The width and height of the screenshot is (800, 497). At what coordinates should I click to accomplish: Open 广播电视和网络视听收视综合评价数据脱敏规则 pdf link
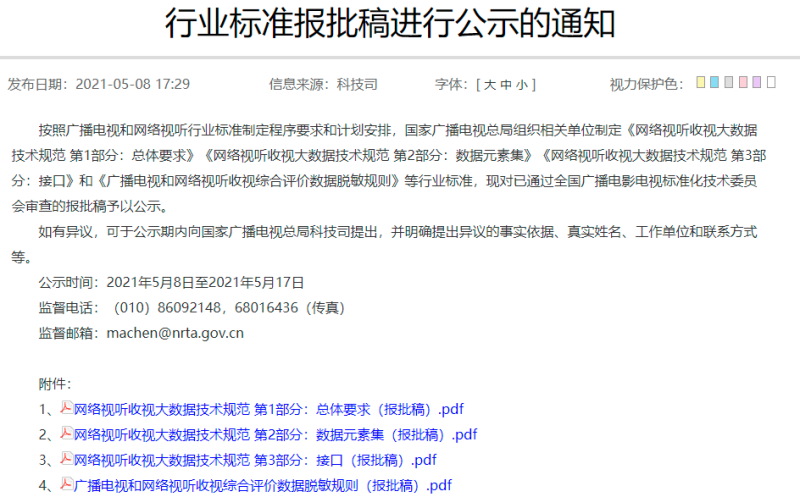point(263,485)
